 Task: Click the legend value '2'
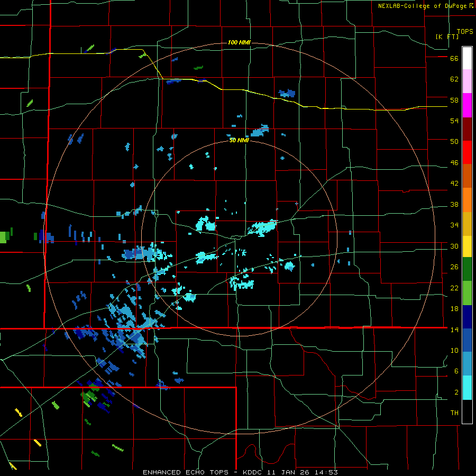click(x=456, y=392)
